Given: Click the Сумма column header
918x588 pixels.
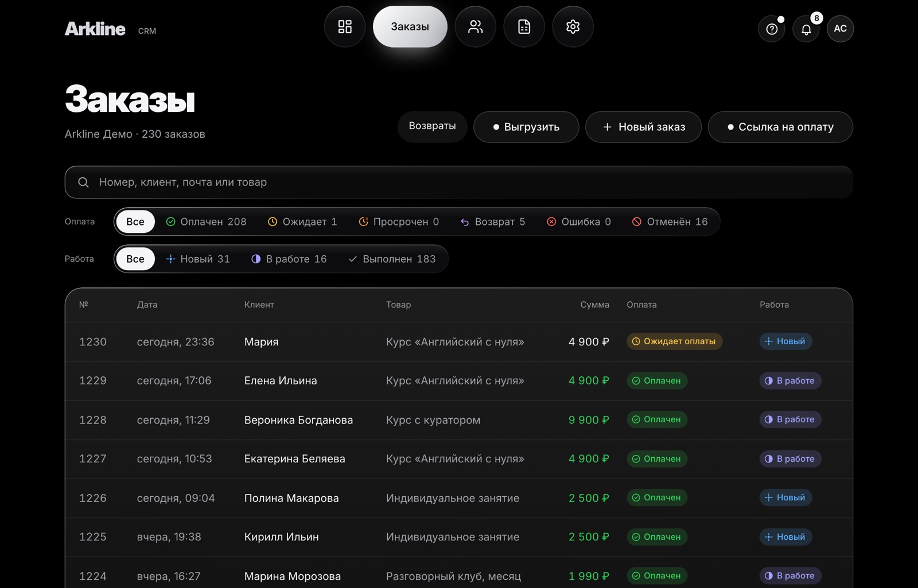Looking at the screenshot, I should point(594,305).
